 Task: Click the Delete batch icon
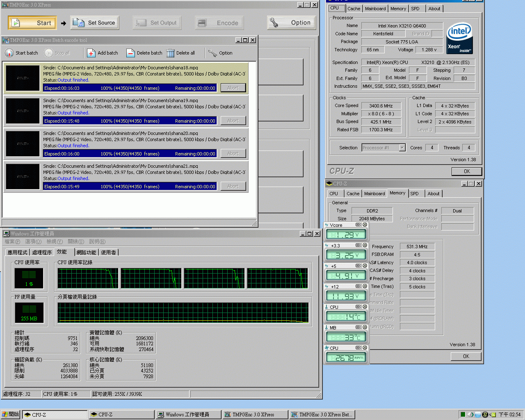click(130, 53)
